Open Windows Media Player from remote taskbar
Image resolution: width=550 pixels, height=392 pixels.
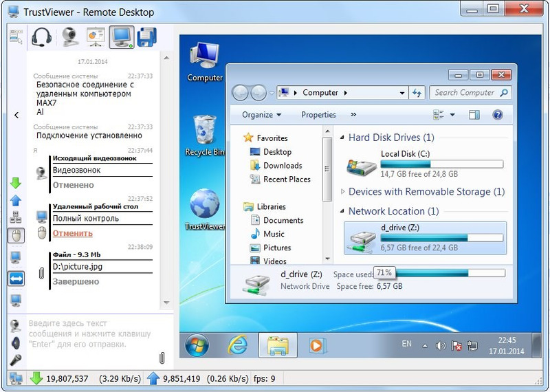click(318, 345)
